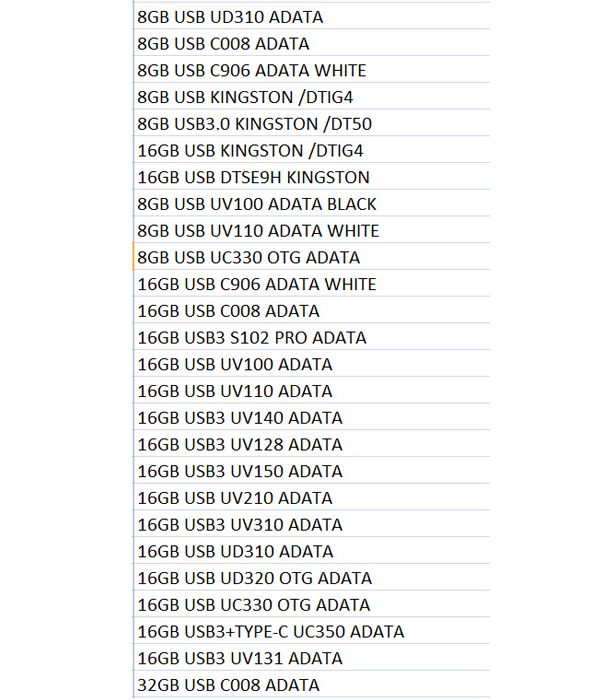Click the 8GB USB C008 ADATA row
The image size is (600, 700).
point(312,43)
